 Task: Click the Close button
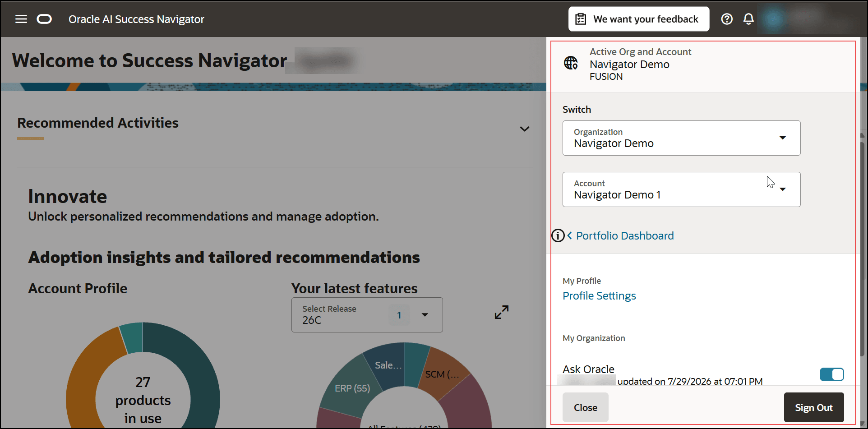click(585, 407)
